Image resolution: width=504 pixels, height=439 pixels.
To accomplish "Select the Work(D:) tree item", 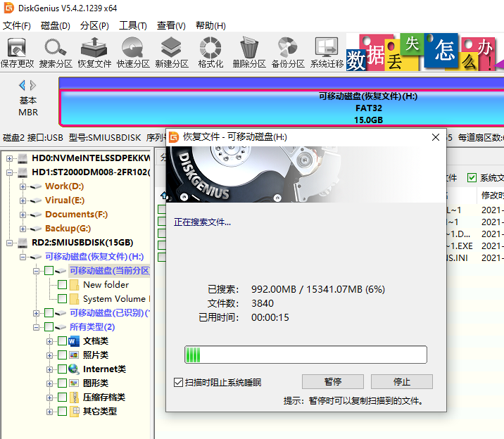I will coord(64,186).
